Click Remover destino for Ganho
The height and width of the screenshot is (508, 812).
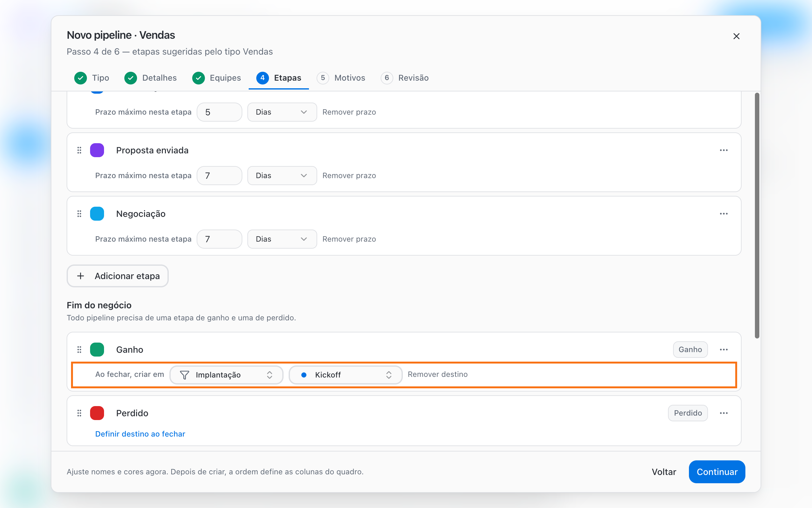pos(437,374)
